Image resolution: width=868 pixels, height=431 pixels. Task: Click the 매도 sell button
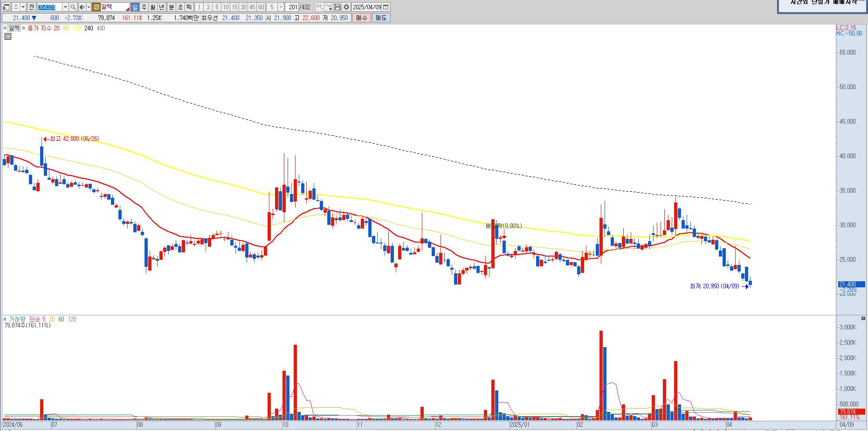pos(381,18)
